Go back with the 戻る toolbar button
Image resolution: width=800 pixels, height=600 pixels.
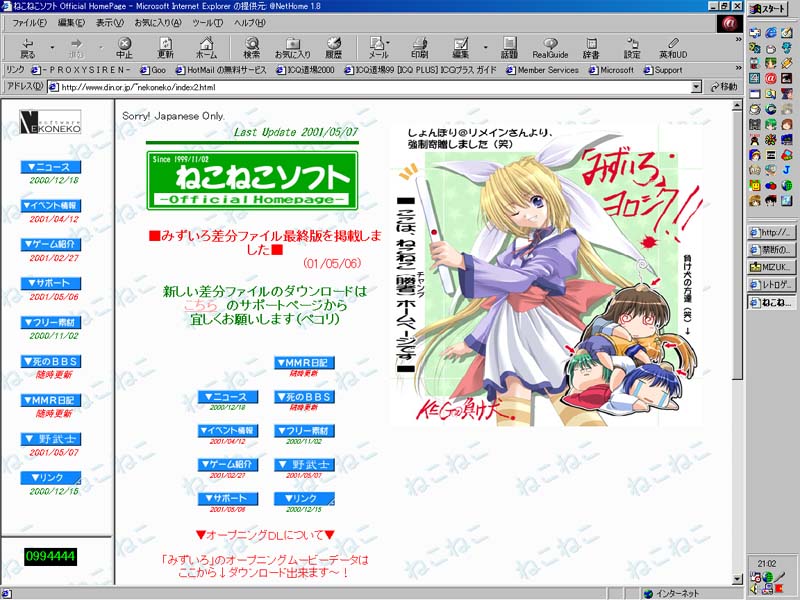pyautogui.click(x=28, y=48)
